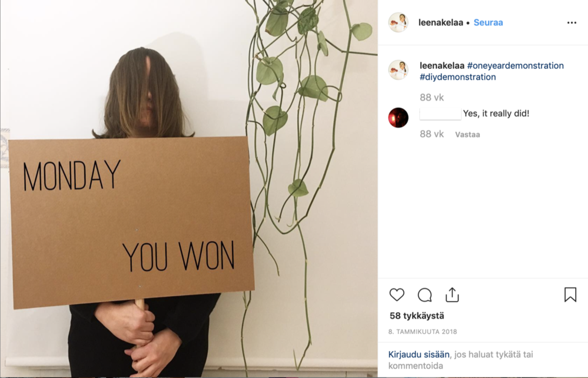588x378 pixels.
Task: Click Kirjaudu sisään login link
Action: (418, 354)
